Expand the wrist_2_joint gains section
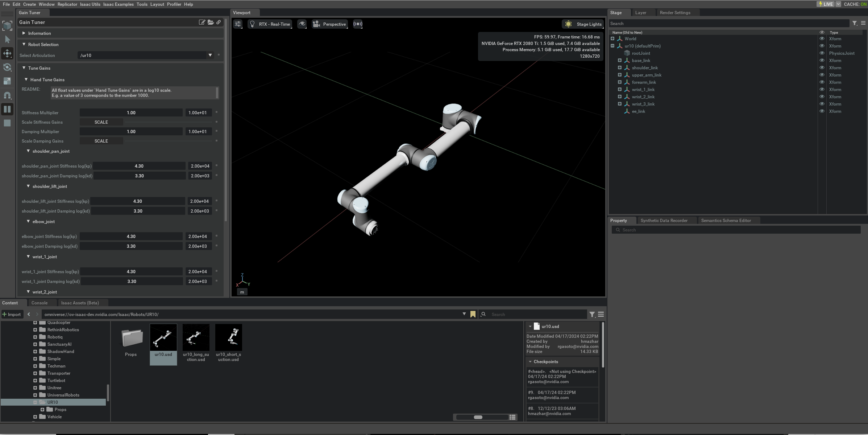The width and height of the screenshot is (868, 435). tap(28, 291)
